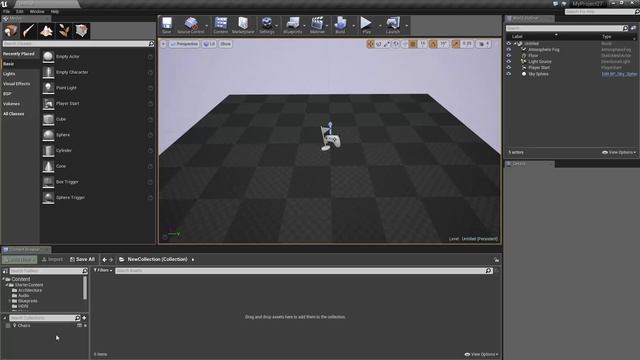Collapse the Content root folder
Image resolution: width=640 pixels, height=360 pixels.
(4, 279)
